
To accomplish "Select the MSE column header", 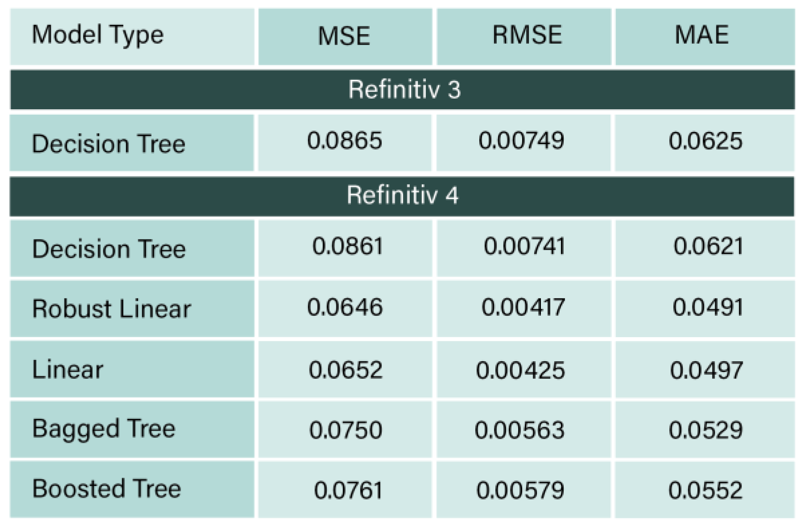I will [344, 36].
